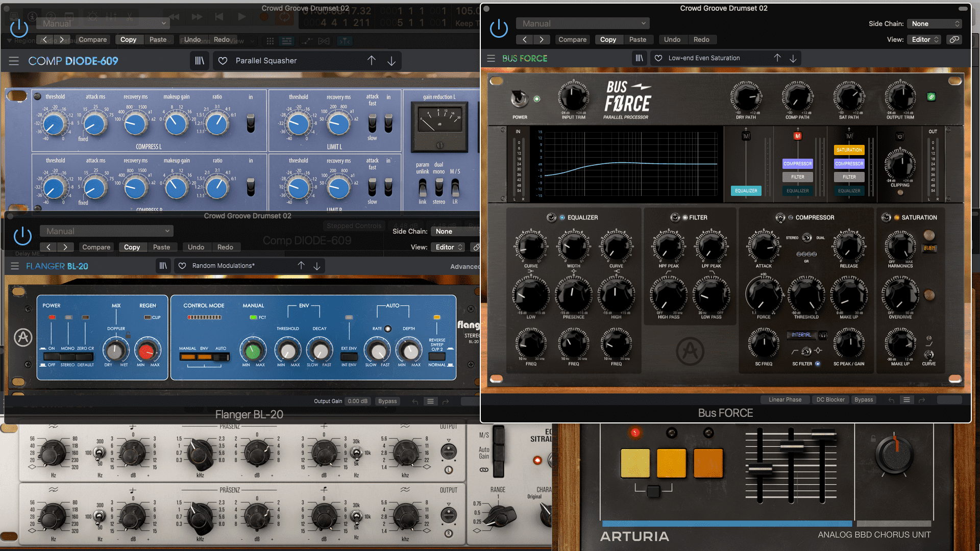Viewport: 980px width, 551px height.
Task: Select COMPRESSOR block in COMP PATH
Action: [798, 164]
